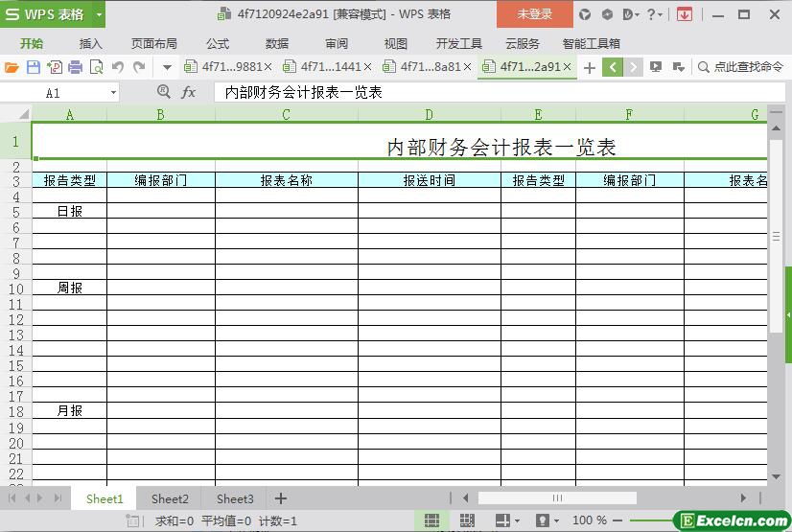792x532 pixels.
Task: Undo the last action
Action: (118, 67)
